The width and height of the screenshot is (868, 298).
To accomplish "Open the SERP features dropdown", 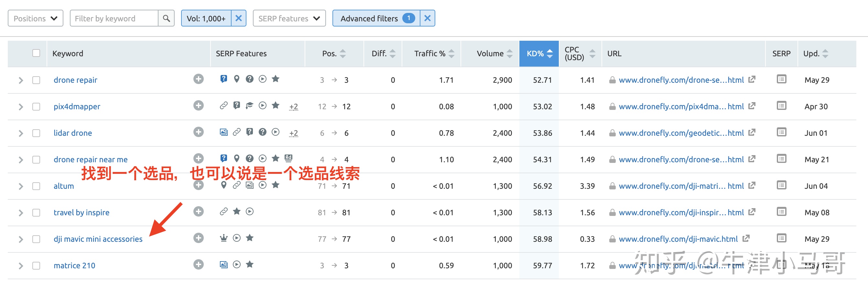I will (289, 18).
